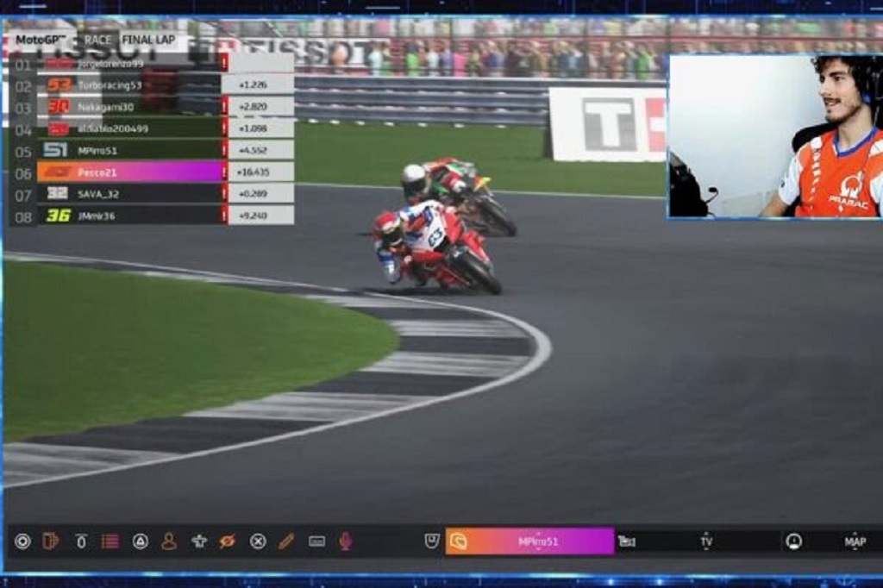
Task: Click the orange exit-door icon in the toolbar
Action: point(51,541)
